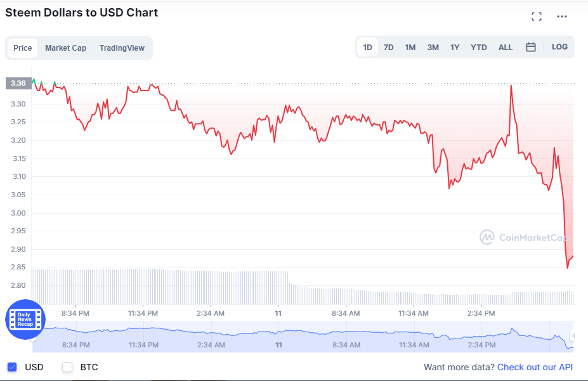588x381 pixels.
Task: Click the right handle of range slider
Action: point(573,336)
